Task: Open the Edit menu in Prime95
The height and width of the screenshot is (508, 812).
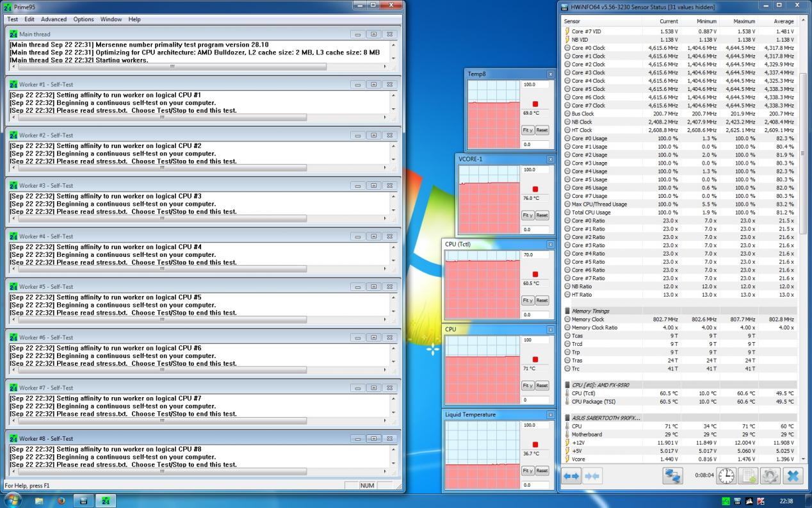Action: tap(29, 19)
